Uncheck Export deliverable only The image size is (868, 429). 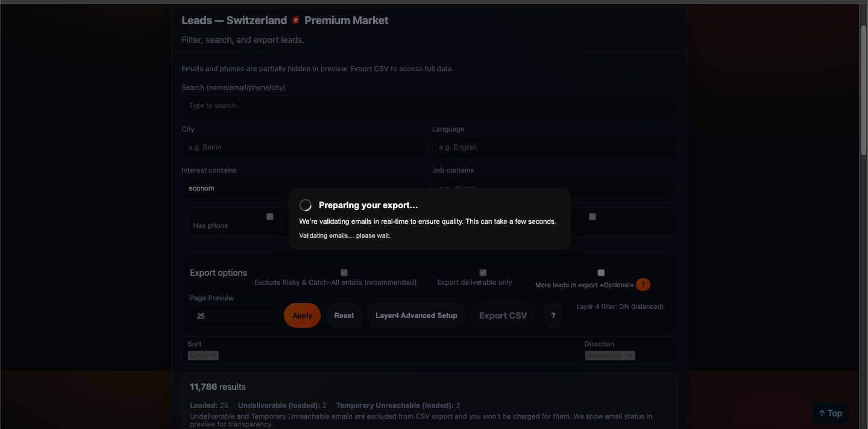[483, 273]
